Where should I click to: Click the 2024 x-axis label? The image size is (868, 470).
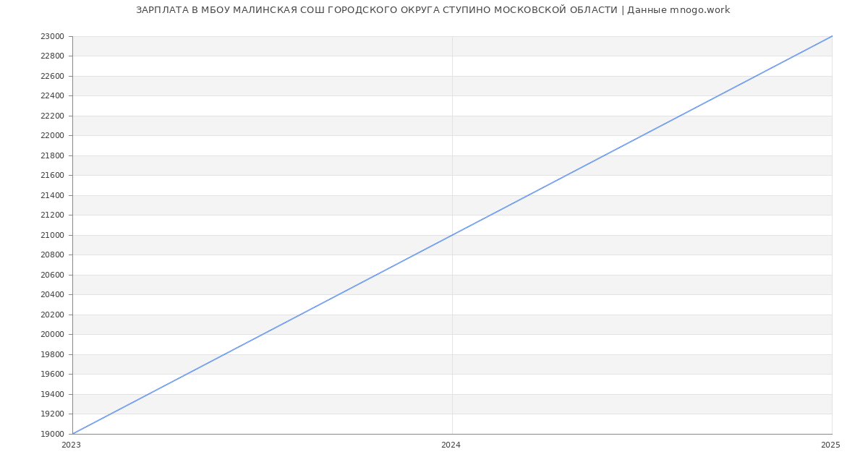[451, 445]
